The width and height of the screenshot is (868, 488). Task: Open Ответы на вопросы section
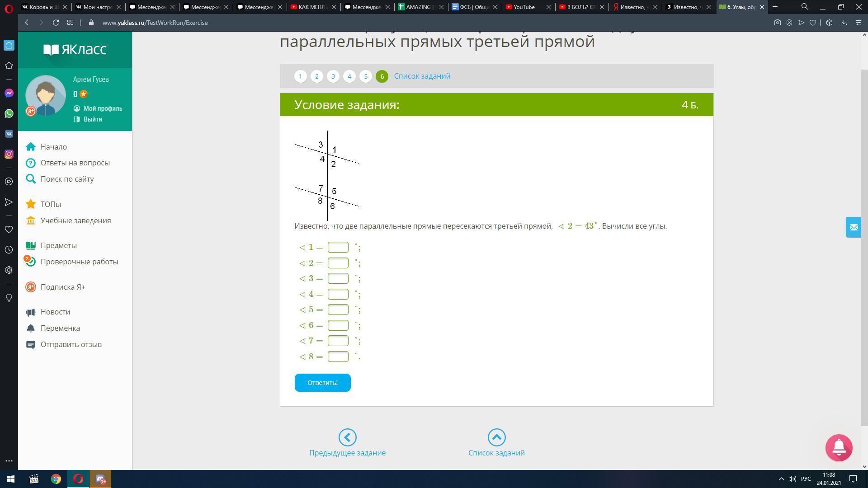tap(75, 163)
